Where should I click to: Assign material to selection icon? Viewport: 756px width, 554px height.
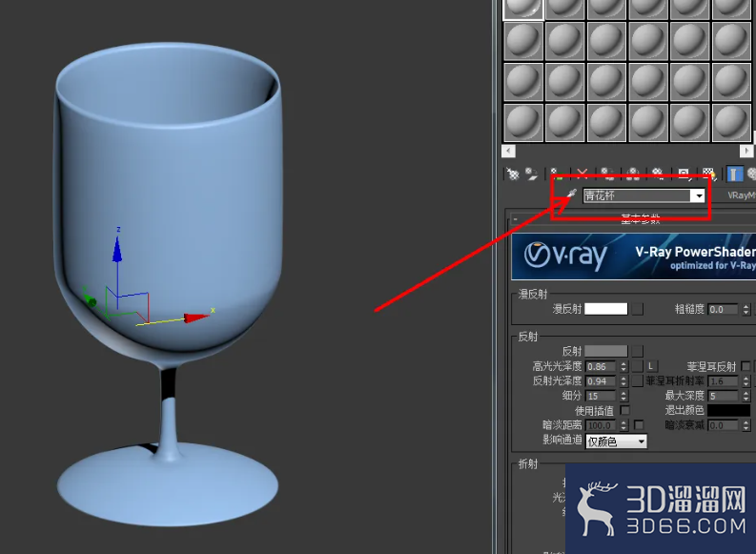pos(557,174)
